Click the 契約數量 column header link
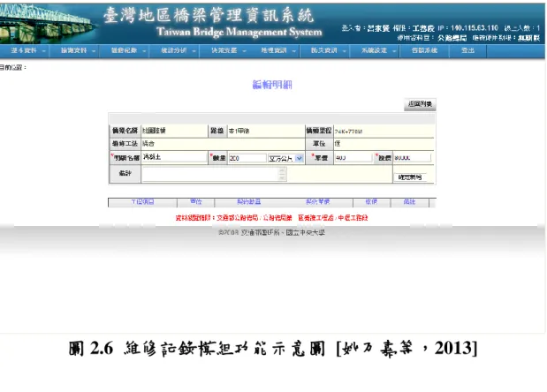 [x=248, y=202]
